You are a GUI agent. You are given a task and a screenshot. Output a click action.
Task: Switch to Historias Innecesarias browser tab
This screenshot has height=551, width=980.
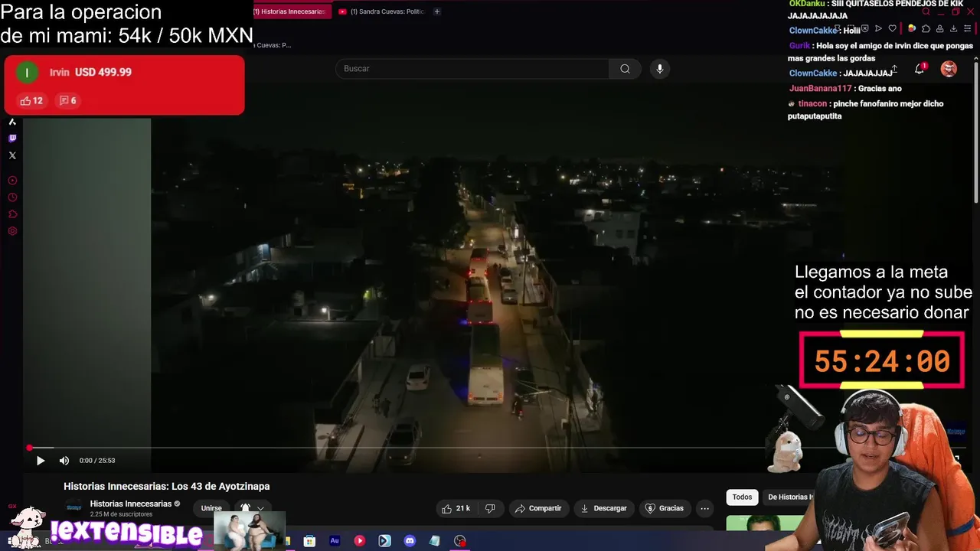292,11
